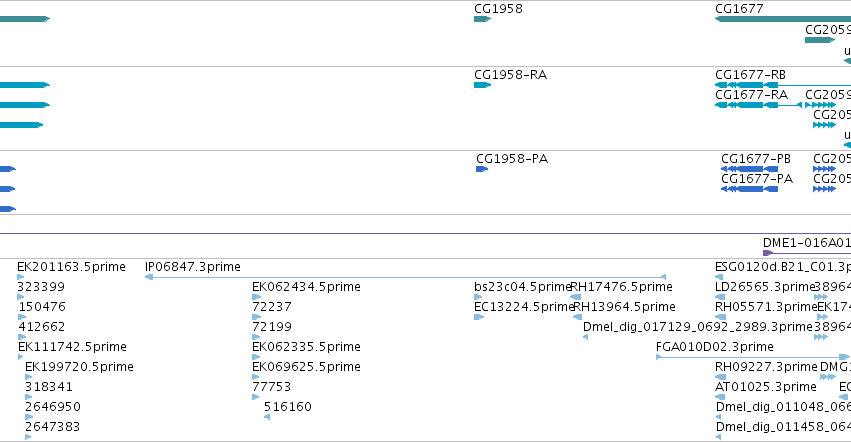Click the IP06847.3prime long EST line
The height and width of the screenshot is (442, 851).
[x=405, y=277]
